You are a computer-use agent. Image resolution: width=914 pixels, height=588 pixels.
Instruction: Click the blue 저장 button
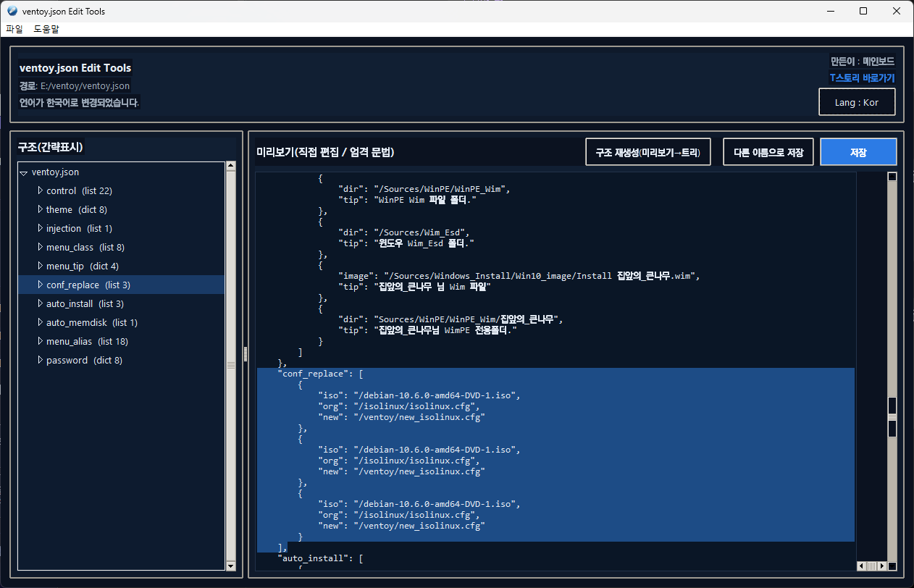pos(858,152)
